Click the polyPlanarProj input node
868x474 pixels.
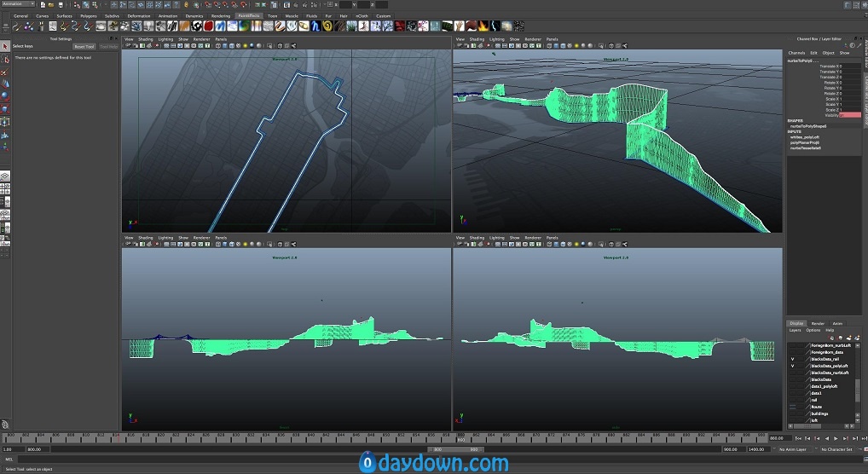point(805,142)
